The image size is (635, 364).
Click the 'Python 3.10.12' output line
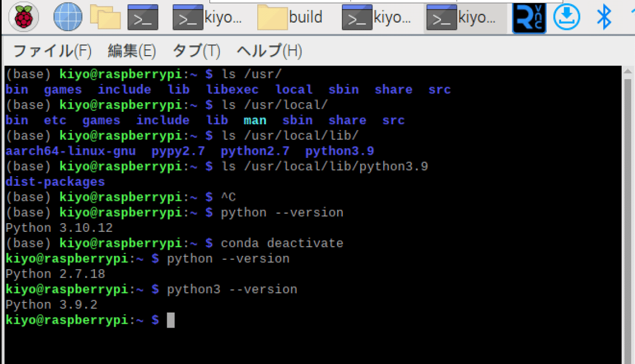coord(59,227)
